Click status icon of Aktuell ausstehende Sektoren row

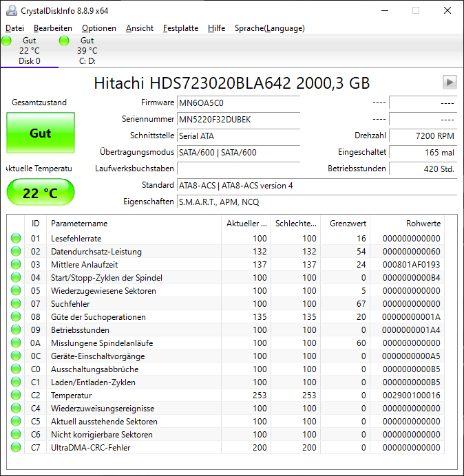coord(16,421)
